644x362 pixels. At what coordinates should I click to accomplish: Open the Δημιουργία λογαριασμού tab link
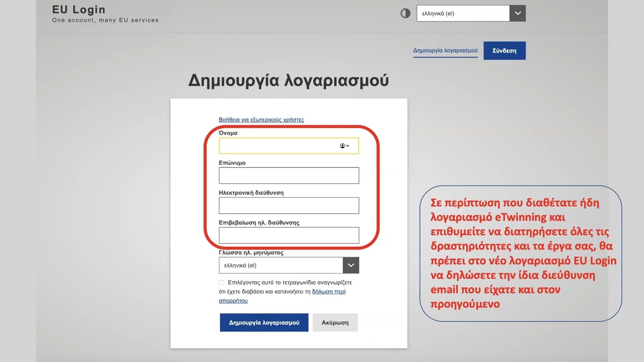coord(445,51)
